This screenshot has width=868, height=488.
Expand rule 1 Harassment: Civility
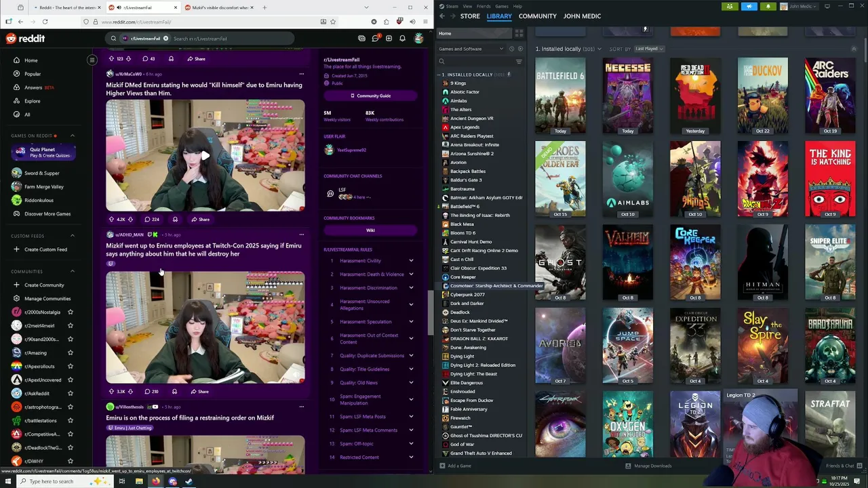click(x=411, y=261)
